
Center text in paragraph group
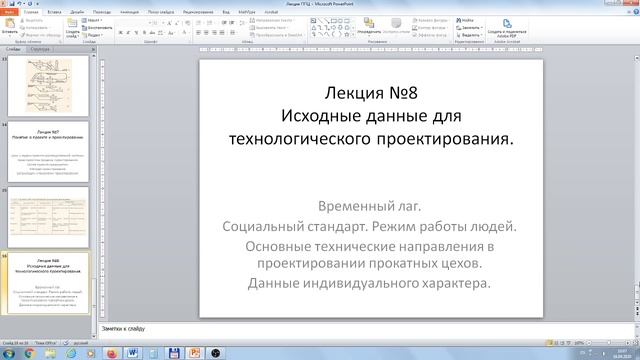pos(206,33)
